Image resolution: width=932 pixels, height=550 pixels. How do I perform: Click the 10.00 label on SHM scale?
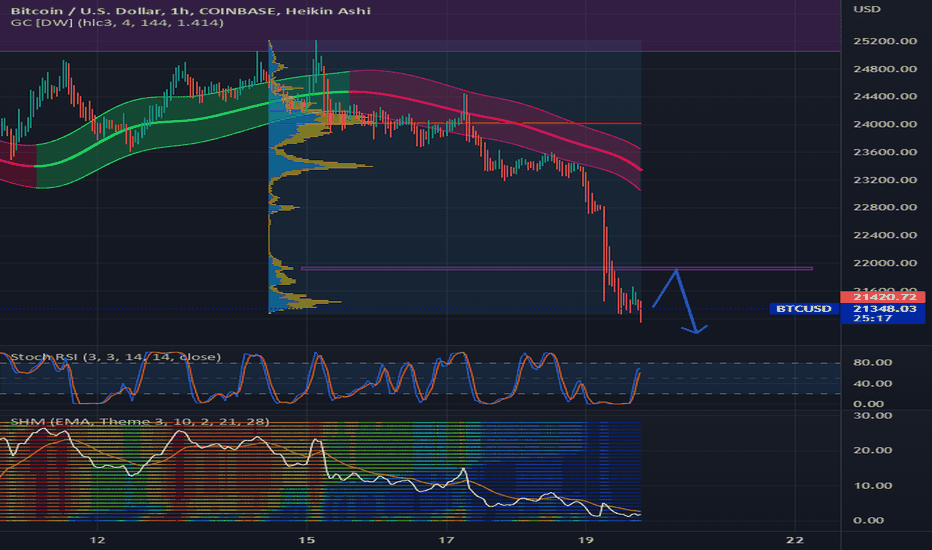point(873,485)
